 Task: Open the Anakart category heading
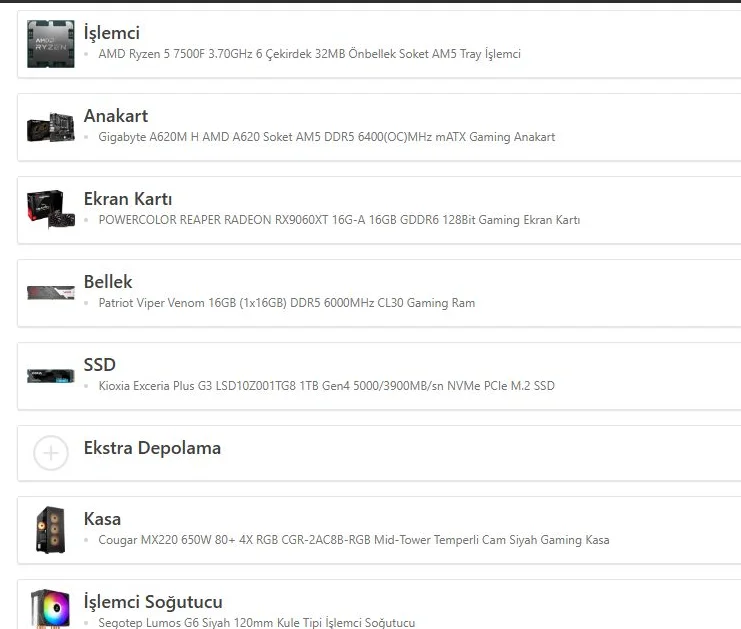tap(116, 116)
